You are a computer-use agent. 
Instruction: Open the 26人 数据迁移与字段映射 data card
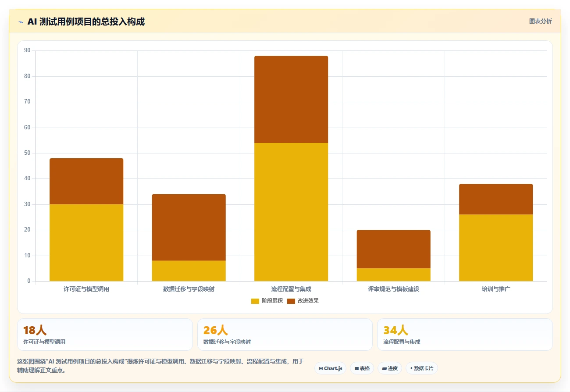point(285,335)
